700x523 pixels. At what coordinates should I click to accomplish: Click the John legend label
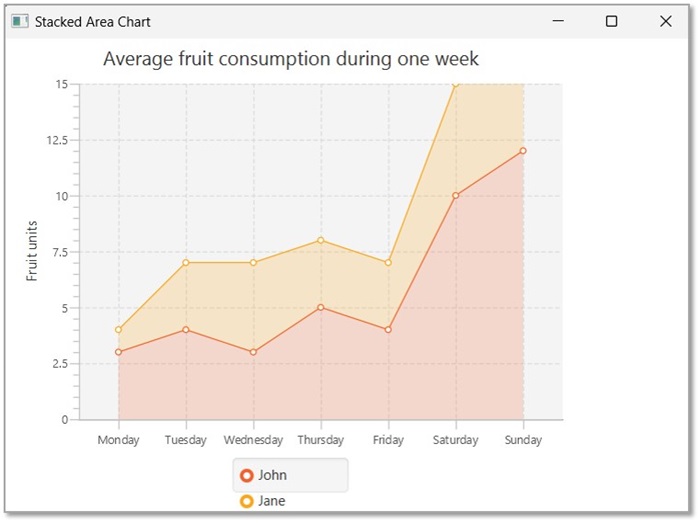point(272,475)
